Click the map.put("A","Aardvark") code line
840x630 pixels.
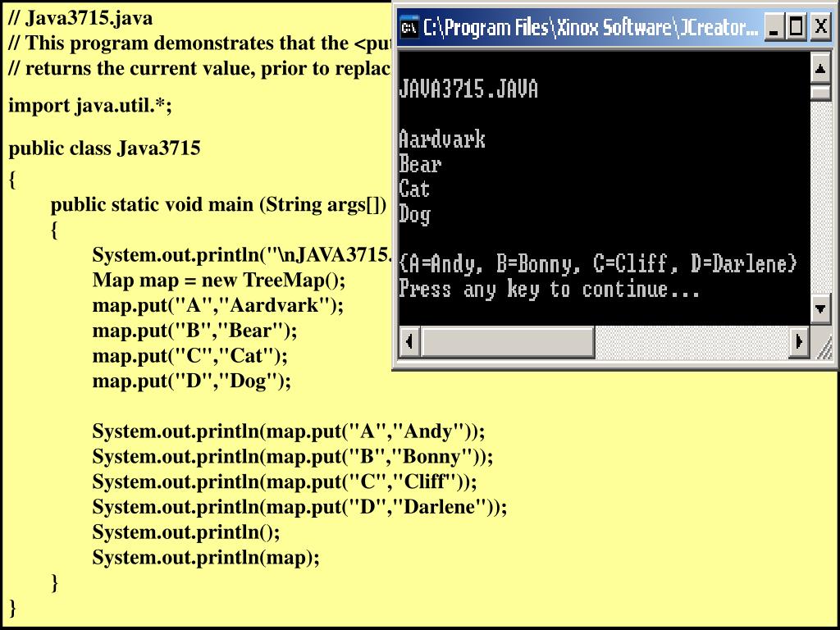tap(217, 305)
